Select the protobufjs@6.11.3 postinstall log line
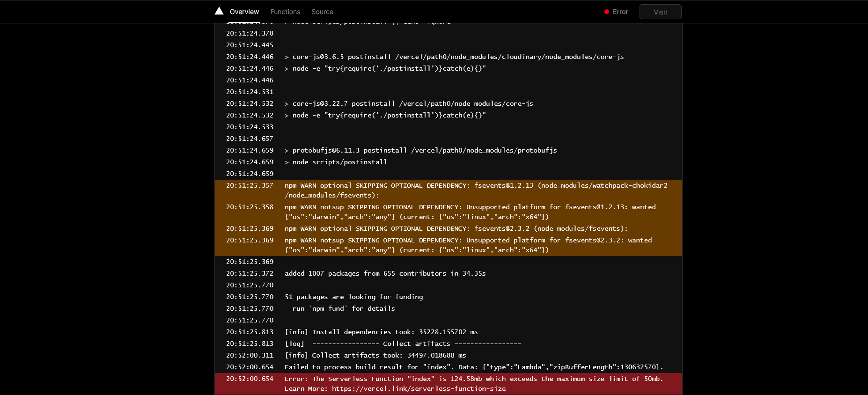Viewport: 868px width, 395px height. 449,150
